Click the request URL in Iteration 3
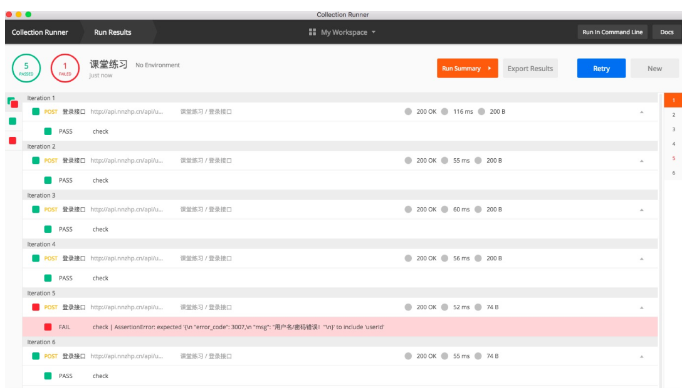The height and width of the screenshot is (388, 685). pos(127,209)
